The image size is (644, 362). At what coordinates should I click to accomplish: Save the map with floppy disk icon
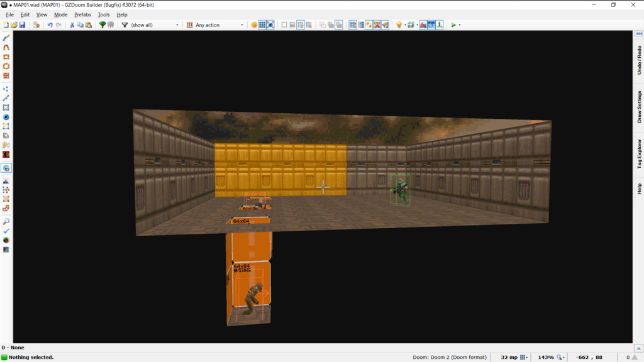coord(22,25)
